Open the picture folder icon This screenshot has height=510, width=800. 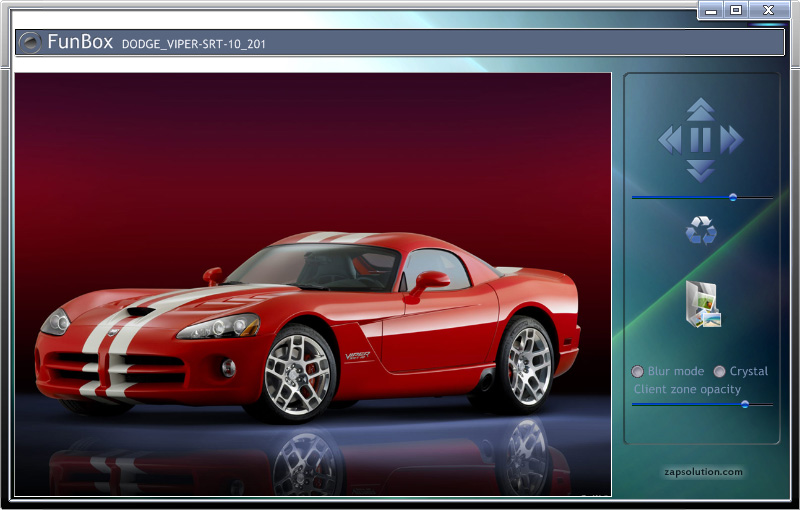point(703,304)
